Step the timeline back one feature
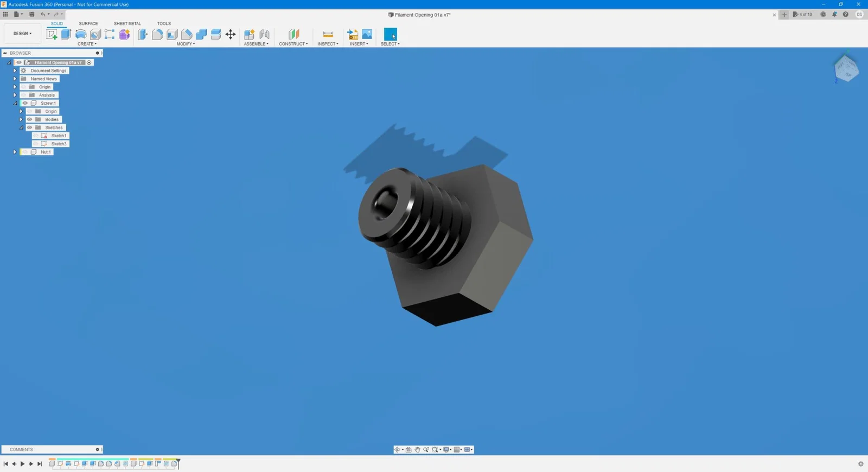The image size is (868, 472). pos(14,464)
